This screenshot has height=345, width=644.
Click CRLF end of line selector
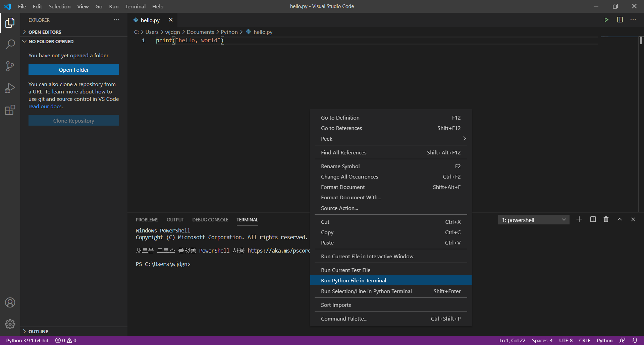(585, 340)
